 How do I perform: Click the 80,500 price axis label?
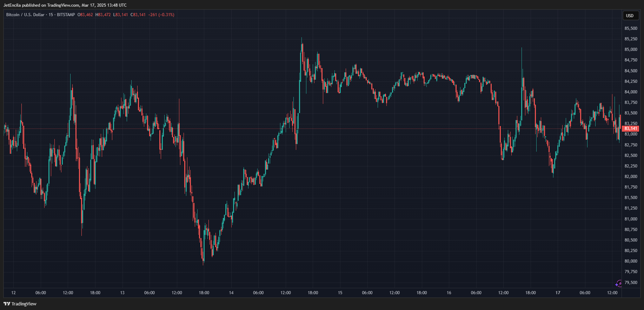click(x=631, y=240)
